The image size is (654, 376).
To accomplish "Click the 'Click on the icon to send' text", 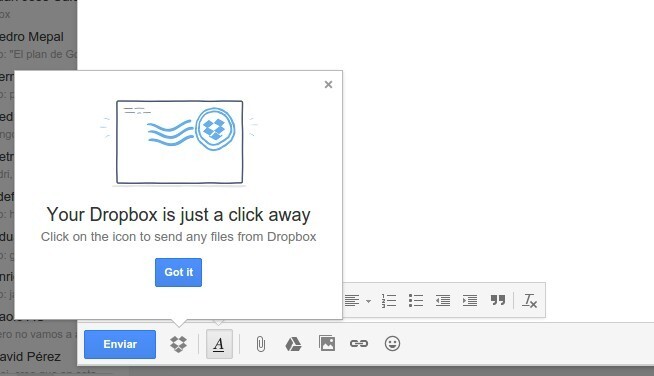I will point(179,237).
